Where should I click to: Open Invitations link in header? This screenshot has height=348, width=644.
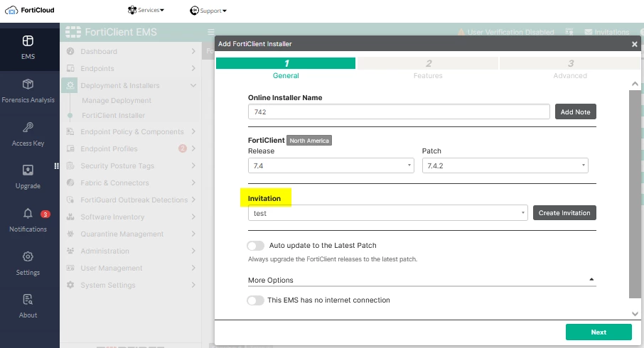(607, 32)
